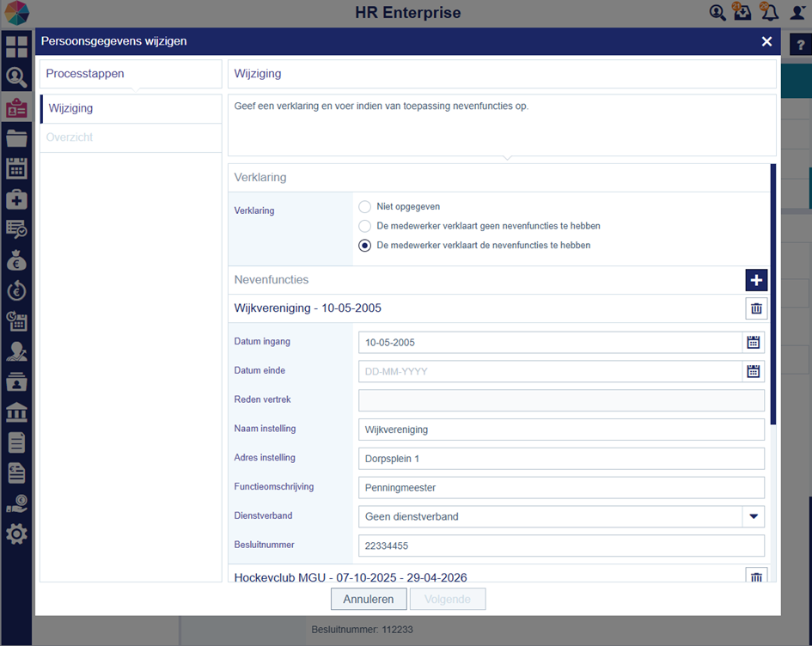Collapse the Wijkvereniging - 10-05-2005 header
The height and width of the screenshot is (646, 812).
[308, 308]
